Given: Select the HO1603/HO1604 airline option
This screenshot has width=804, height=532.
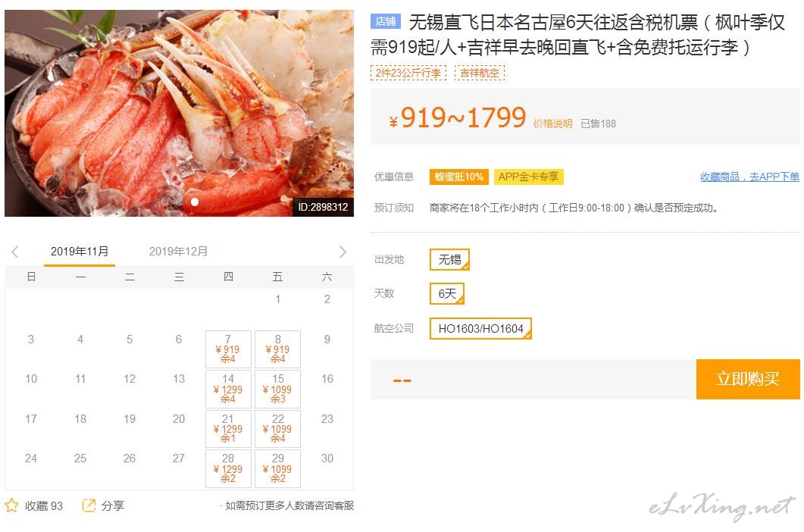Looking at the screenshot, I should [480, 328].
